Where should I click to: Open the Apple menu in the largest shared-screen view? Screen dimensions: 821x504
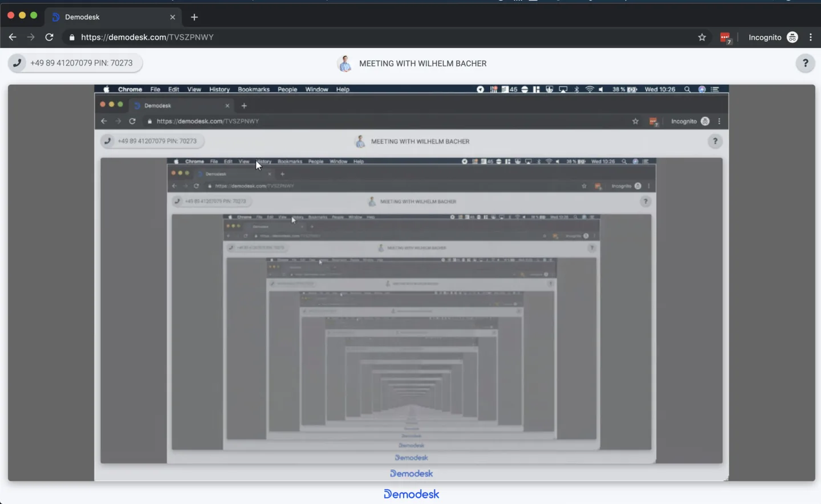tap(106, 90)
